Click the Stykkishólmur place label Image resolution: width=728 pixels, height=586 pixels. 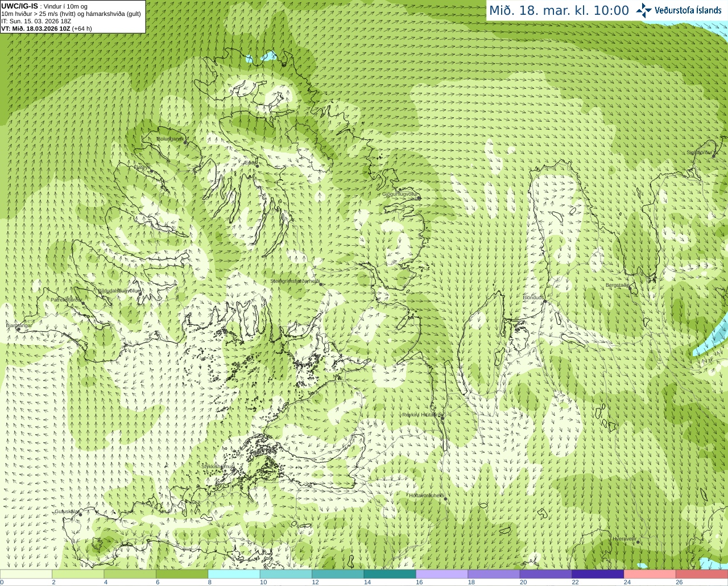point(218,467)
